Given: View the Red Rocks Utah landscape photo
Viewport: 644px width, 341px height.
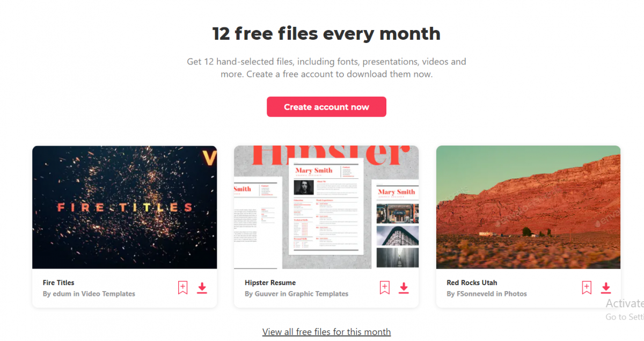Looking at the screenshot, I should (x=529, y=207).
